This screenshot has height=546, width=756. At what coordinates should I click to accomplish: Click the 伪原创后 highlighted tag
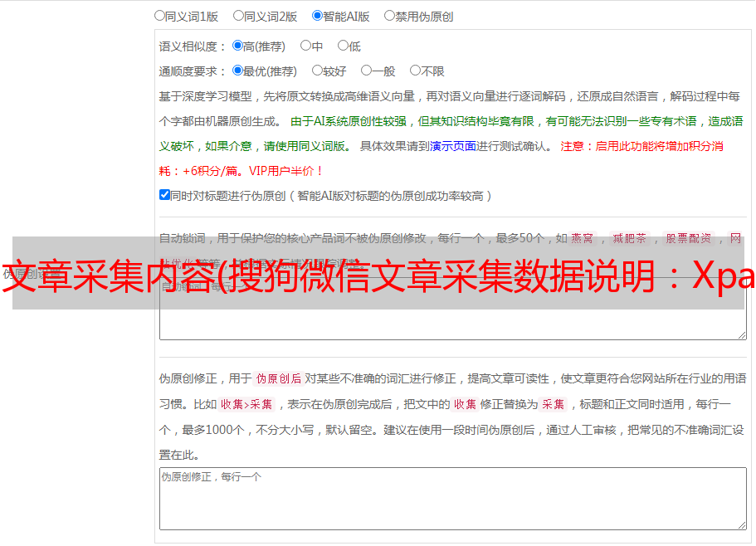(x=279, y=378)
